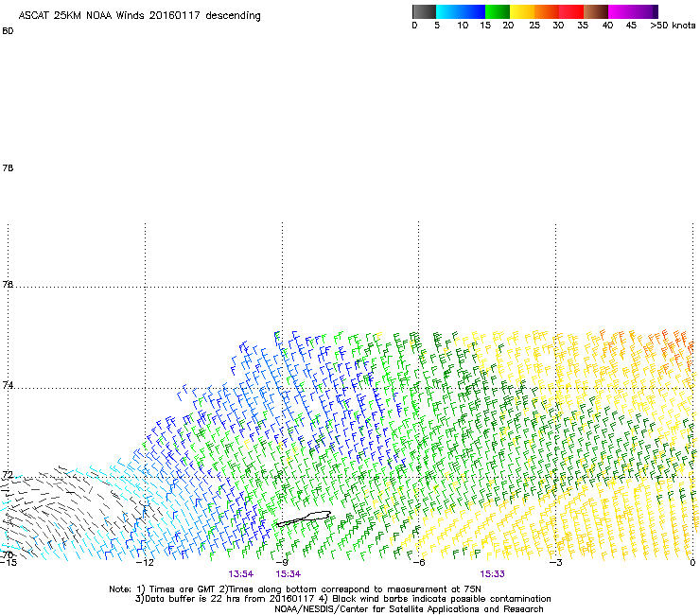Click the NOAA/NESDIS credit line

409,609
